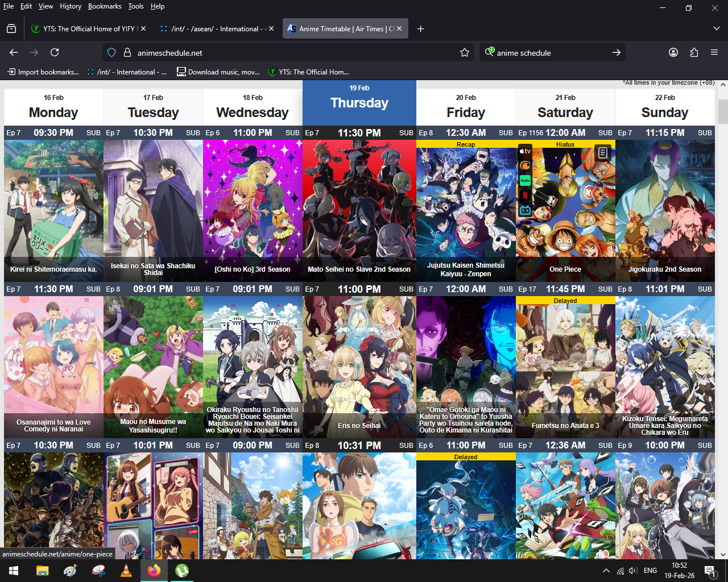Select the Monday 16 Feb column header
Viewport: 728px width, 582px height.
(x=53, y=107)
